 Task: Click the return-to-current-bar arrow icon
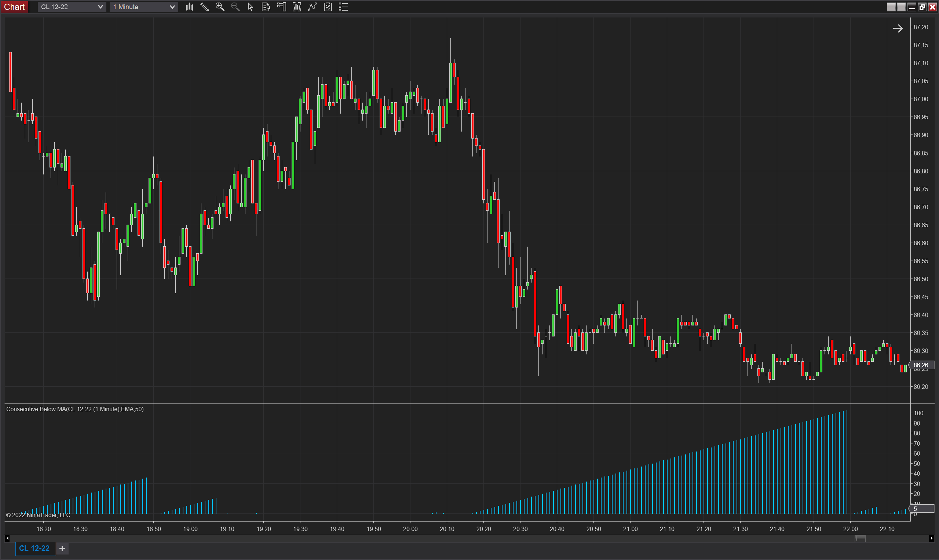(x=898, y=28)
